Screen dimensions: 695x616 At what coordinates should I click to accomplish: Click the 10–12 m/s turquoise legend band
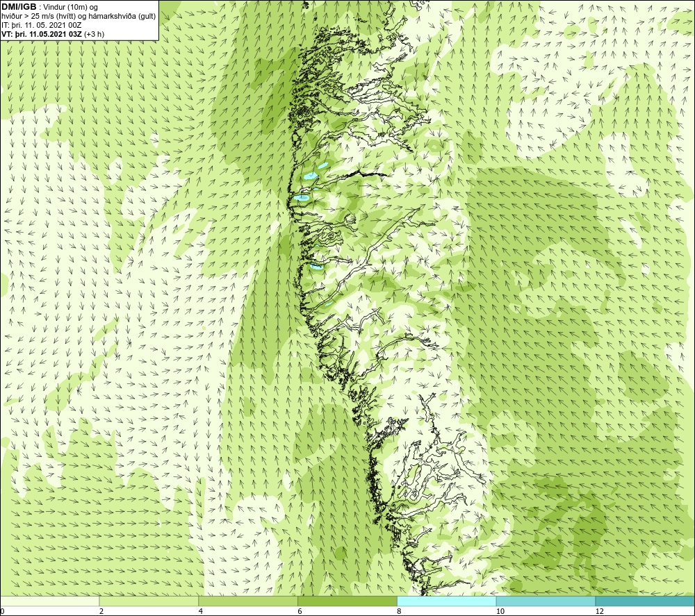[546, 601]
